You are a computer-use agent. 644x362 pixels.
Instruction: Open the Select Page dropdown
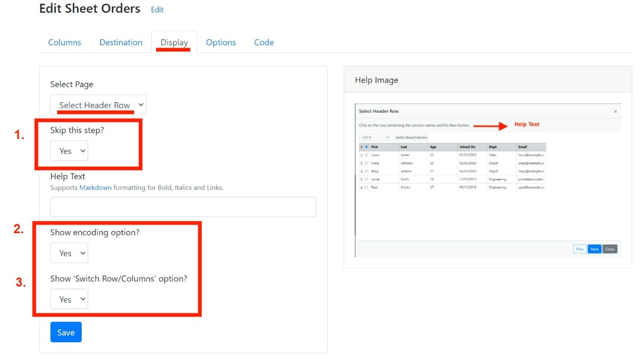98,105
